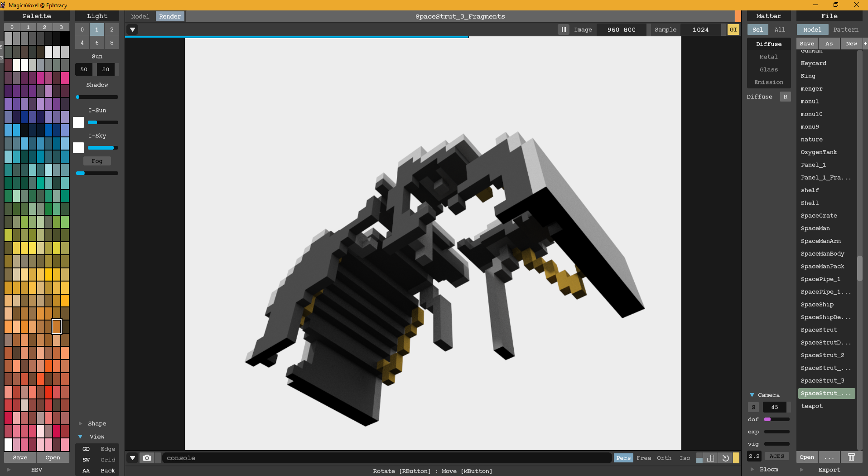Toggle the Grid view option
Screen dimensions: 868x476
click(107, 460)
